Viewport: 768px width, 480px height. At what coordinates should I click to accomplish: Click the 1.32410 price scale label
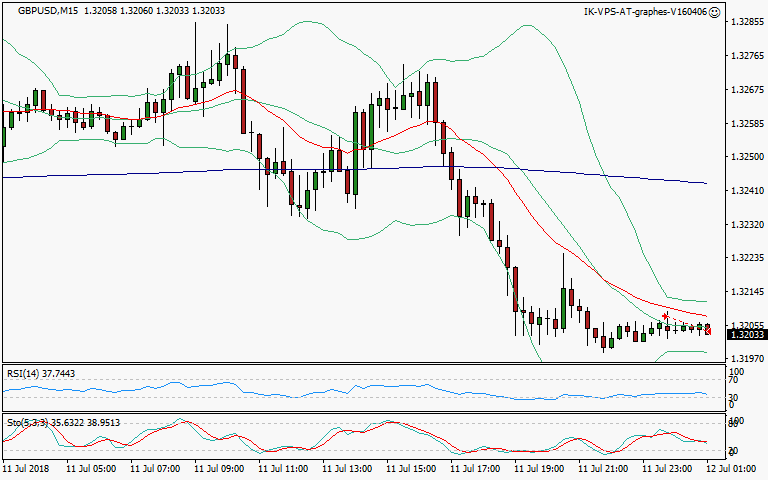pyautogui.click(x=747, y=191)
